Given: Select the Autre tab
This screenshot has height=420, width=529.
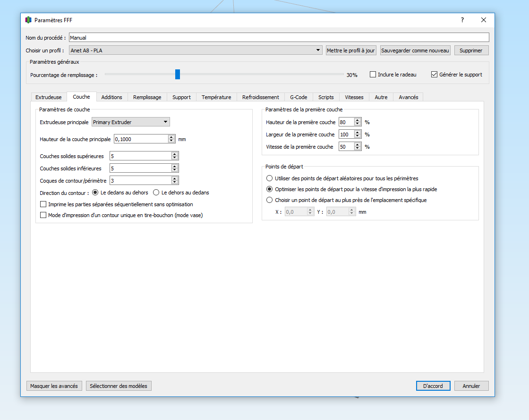Looking at the screenshot, I should pos(381,97).
